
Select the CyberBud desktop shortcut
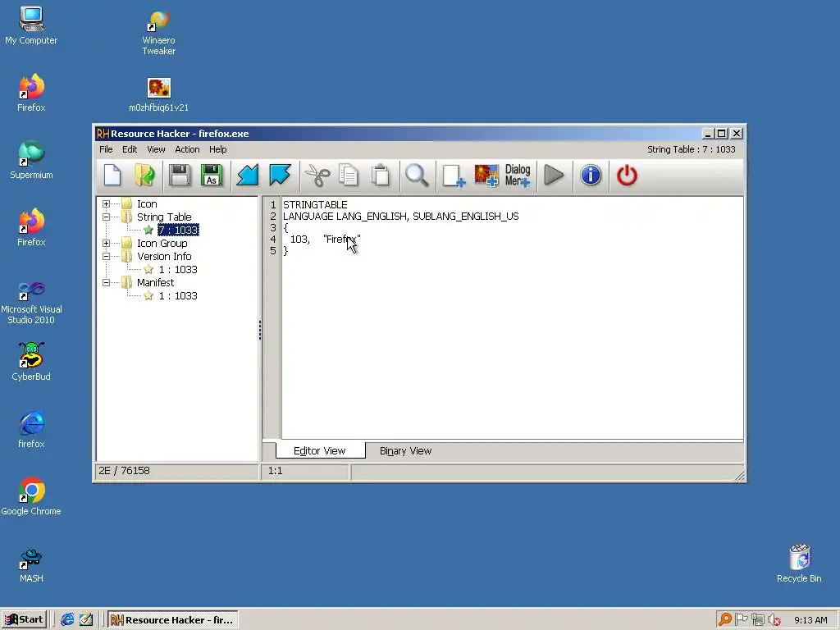point(31,362)
